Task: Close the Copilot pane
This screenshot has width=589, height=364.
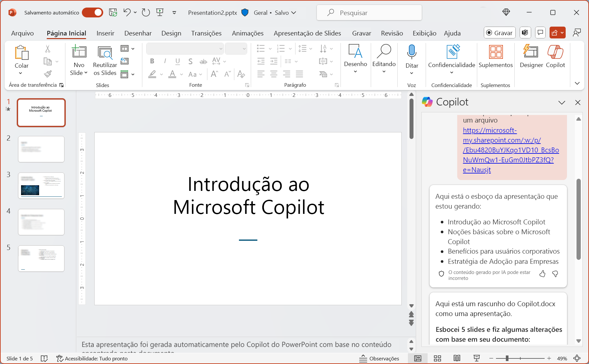Action: [578, 102]
